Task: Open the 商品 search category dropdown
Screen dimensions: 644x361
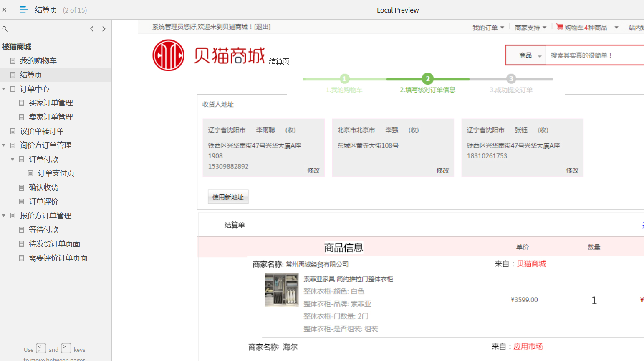Action: coord(526,55)
